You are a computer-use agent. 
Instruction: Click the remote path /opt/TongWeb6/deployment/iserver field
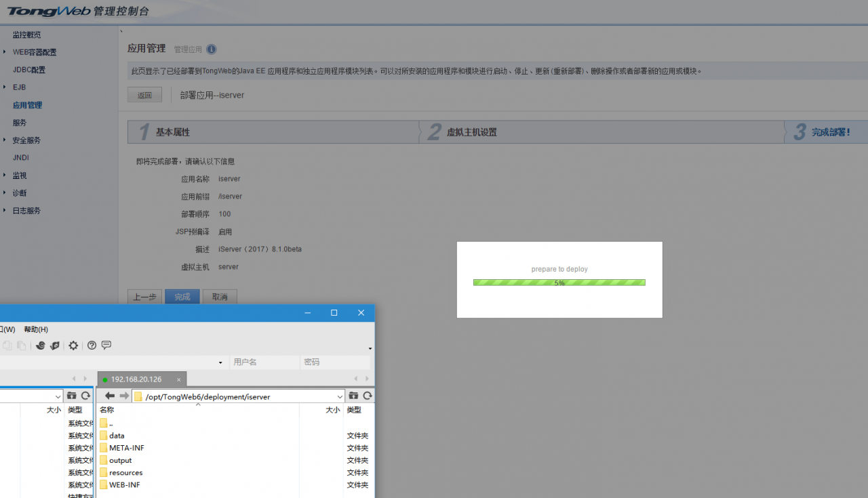239,396
